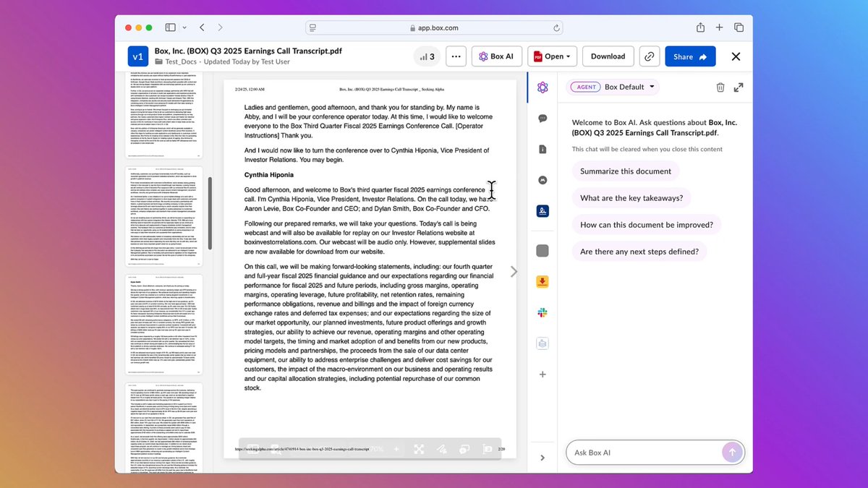The image size is (868, 488).
Task: Open the Slack integration icon
Action: click(542, 312)
